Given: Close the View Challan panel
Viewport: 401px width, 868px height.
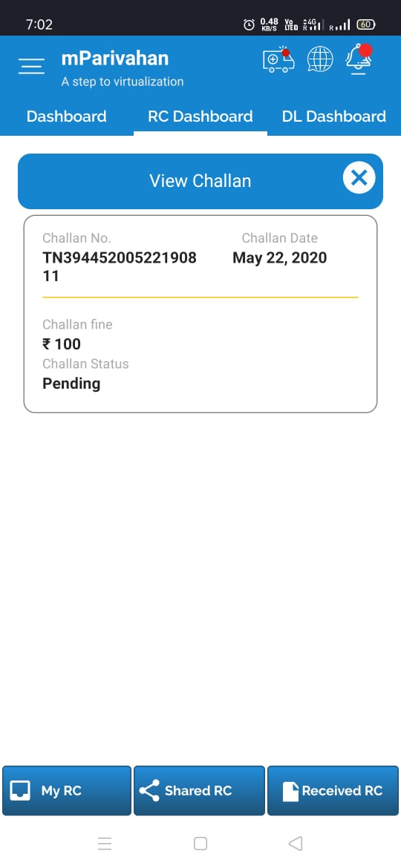Looking at the screenshot, I should coord(359,179).
